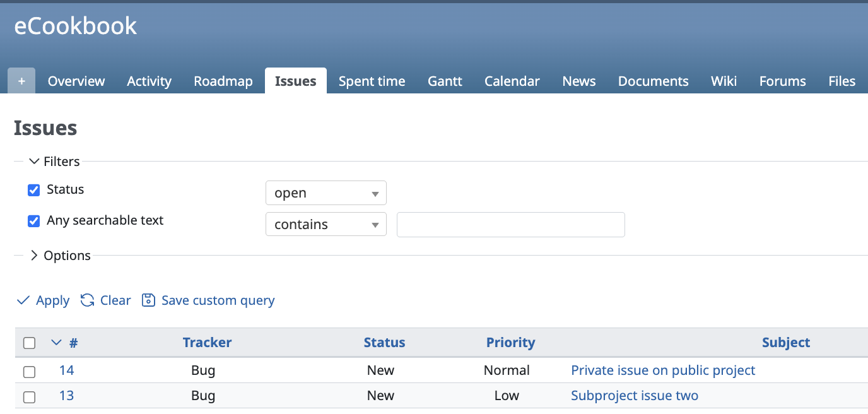Open 'Subproject issue two' link
Image resolution: width=868 pixels, height=414 pixels.
(634, 396)
